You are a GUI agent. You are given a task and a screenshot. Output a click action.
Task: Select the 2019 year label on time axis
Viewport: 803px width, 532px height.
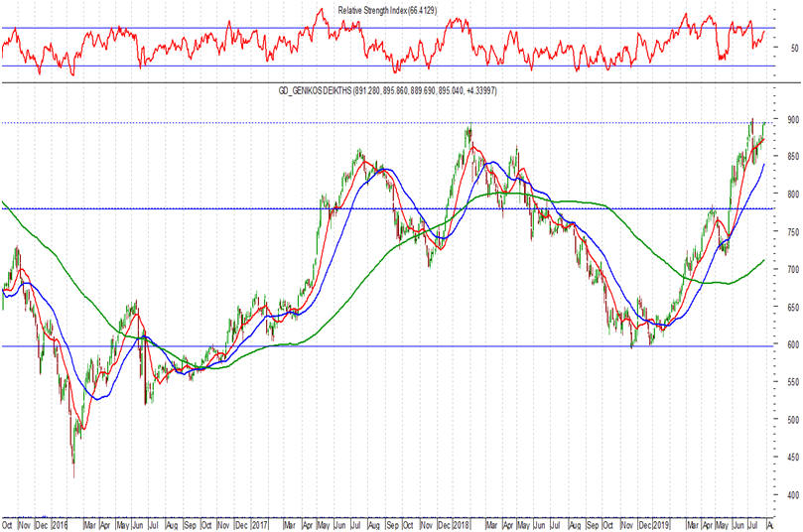[x=661, y=525]
